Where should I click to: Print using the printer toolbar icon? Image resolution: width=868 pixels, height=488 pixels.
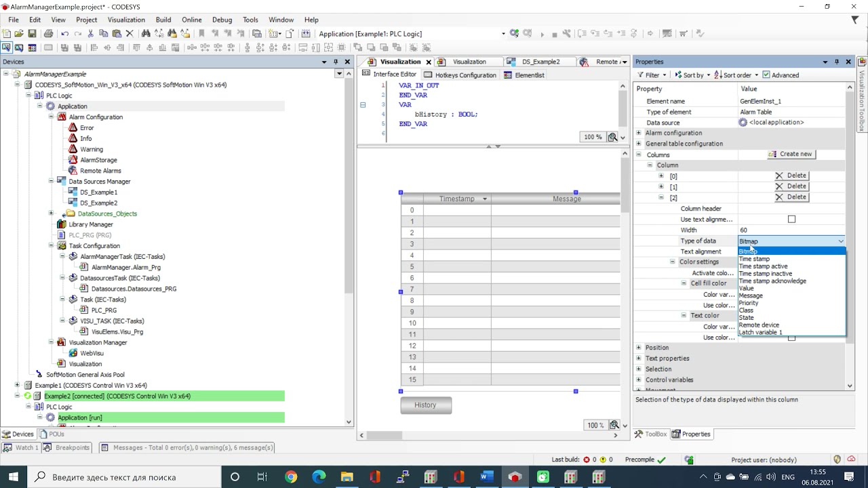click(48, 33)
